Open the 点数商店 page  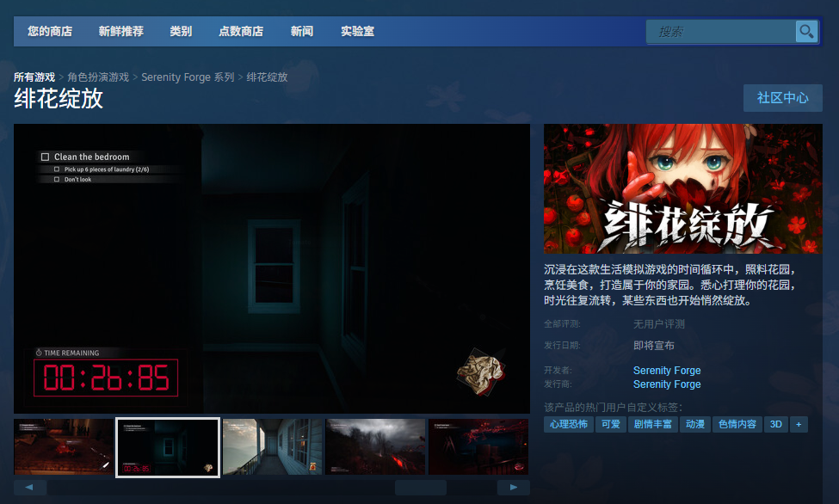241,31
